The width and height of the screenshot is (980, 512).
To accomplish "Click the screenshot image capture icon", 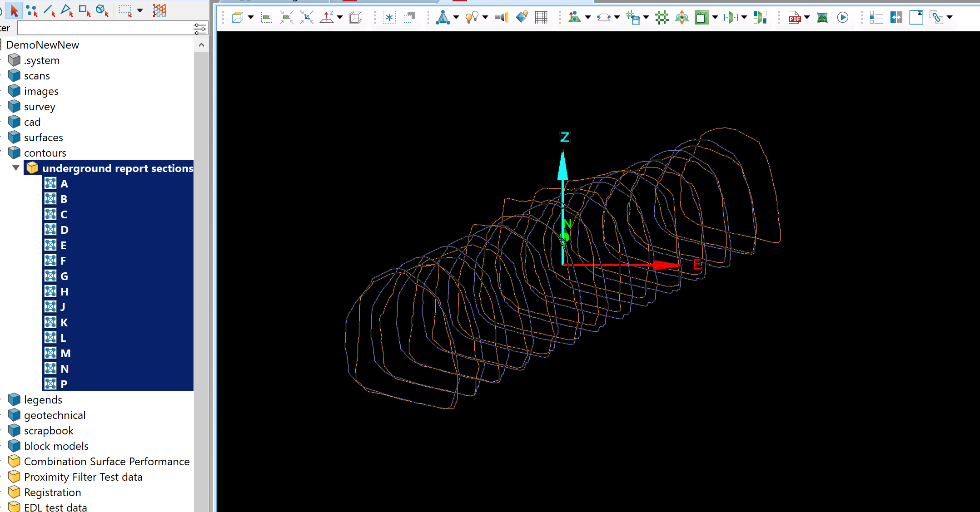I will (823, 18).
